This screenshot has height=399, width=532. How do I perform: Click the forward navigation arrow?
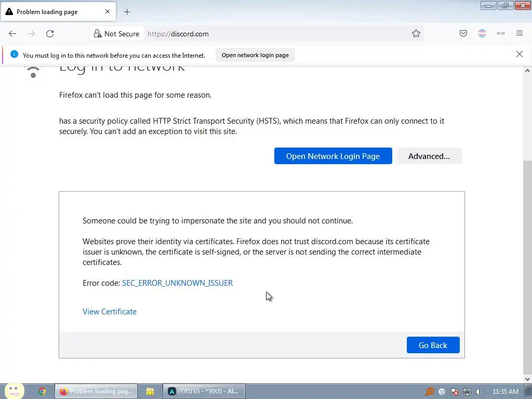tap(31, 34)
